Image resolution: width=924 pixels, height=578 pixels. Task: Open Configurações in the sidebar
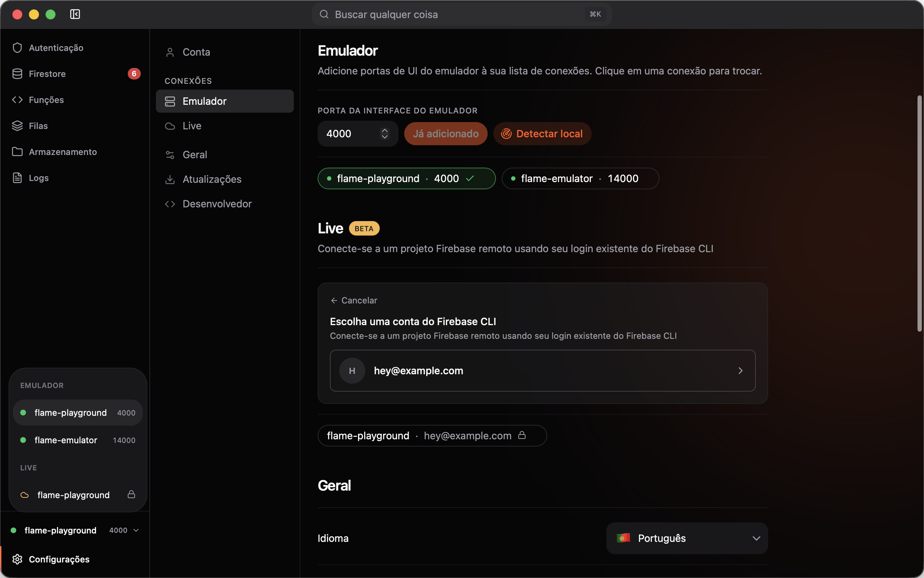pos(75,559)
